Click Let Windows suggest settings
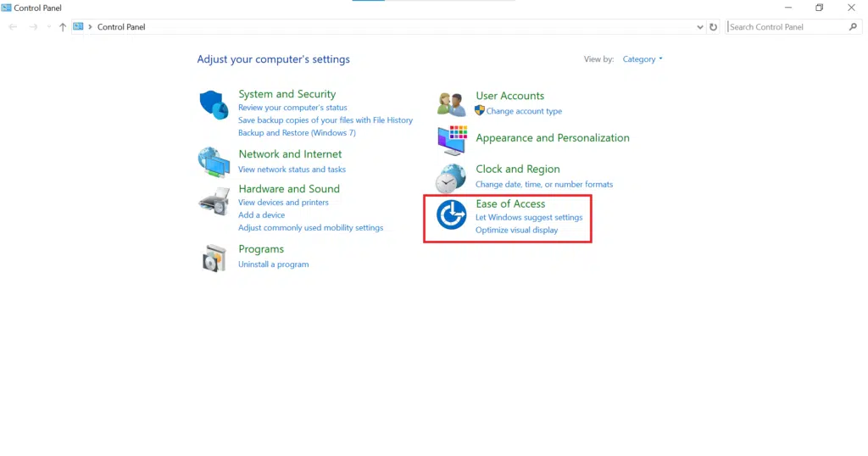This screenshot has width=868, height=456. [529, 218]
